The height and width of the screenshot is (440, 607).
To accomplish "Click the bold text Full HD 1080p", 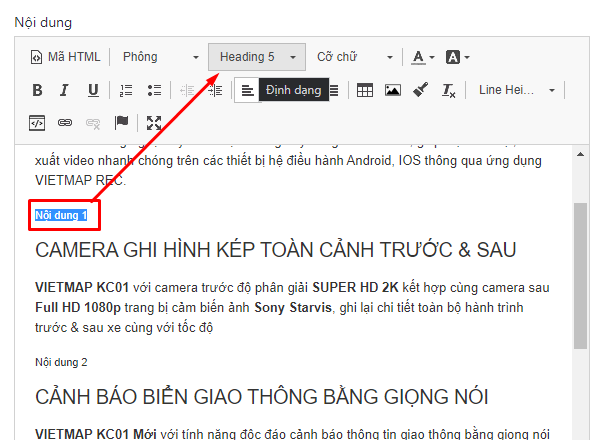I will coord(78,308).
